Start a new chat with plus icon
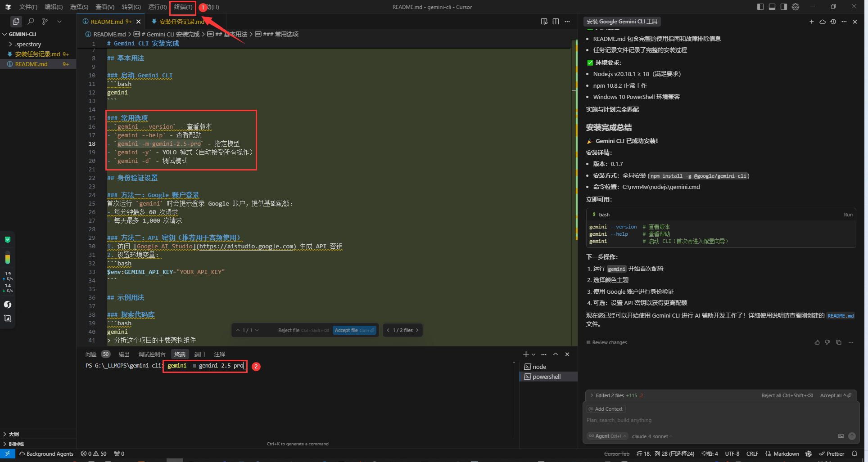This screenshot has height=462, width=868. [812, 21]
